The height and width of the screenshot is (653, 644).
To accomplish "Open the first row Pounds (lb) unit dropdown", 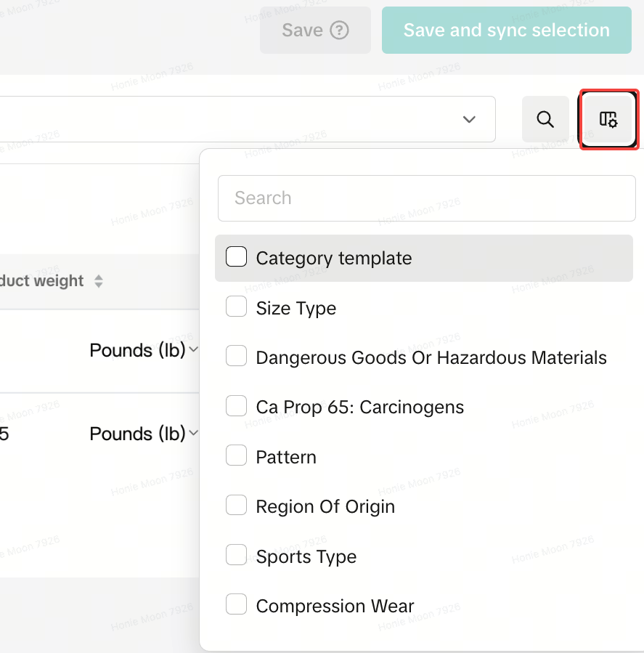I will coord(144,350).
